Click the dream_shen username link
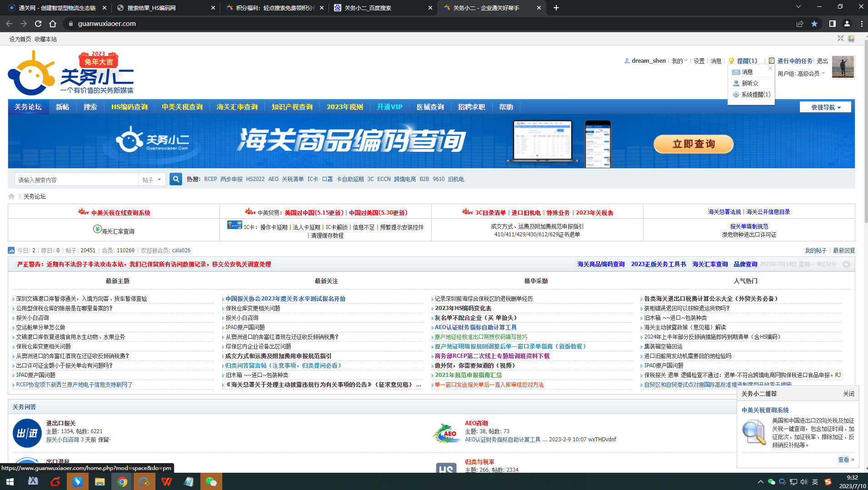868x490 pixels. (649, 60)
